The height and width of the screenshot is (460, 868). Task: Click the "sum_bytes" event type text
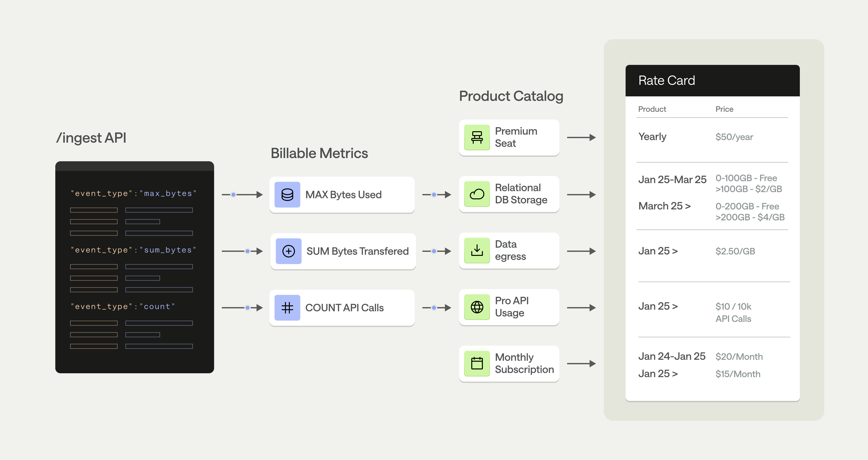point(168,250)
